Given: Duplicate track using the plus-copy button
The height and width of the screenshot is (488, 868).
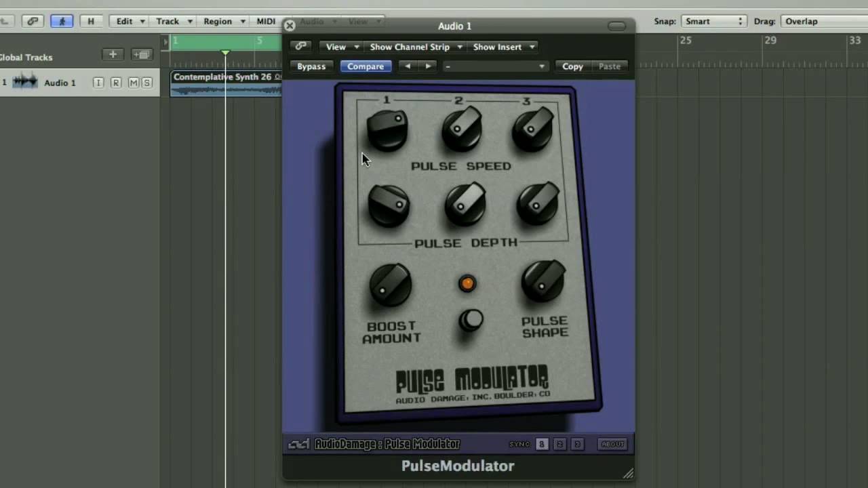Looking at the screenshot, I should coord(141,54).
